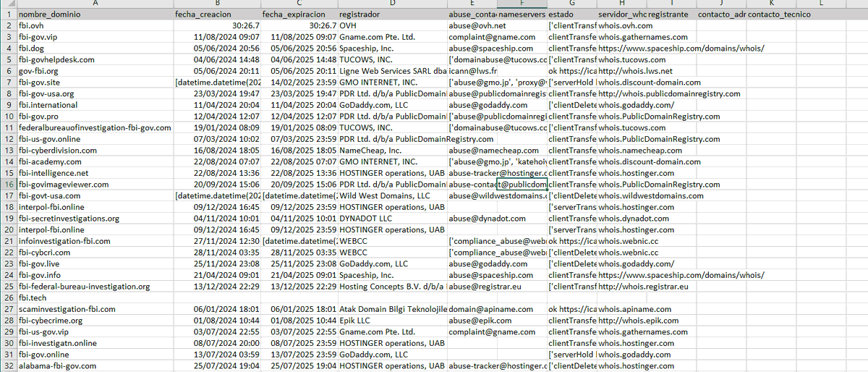
Task: Click the NameCheap, Inc. registrar cell
Action: coord(392,151)
